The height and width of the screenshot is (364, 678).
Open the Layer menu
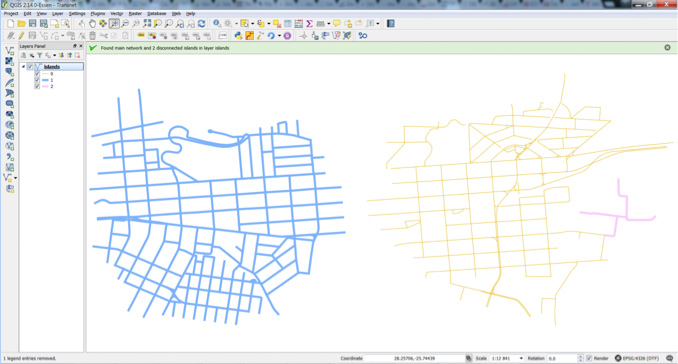[58, 13]
